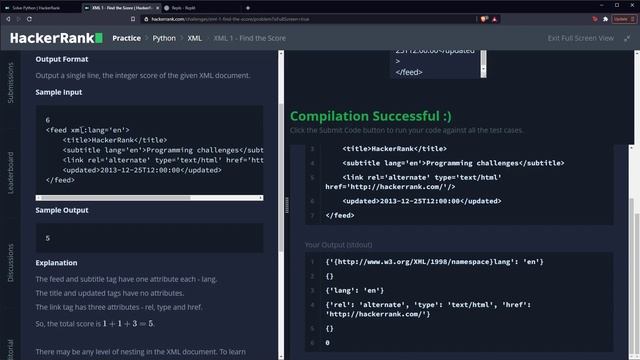The height and width of the screenshot is (360, 640).
Task: Open the Editorial side tab
Action: (x=11, y=349)
